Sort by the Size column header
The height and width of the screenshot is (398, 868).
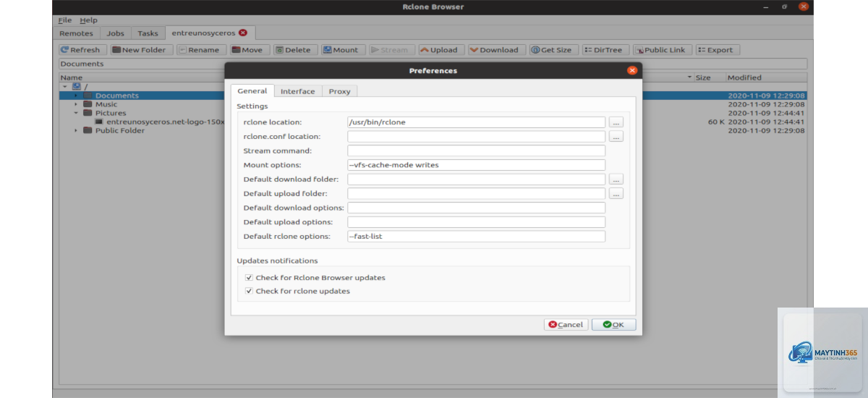(x=702, y=77)
